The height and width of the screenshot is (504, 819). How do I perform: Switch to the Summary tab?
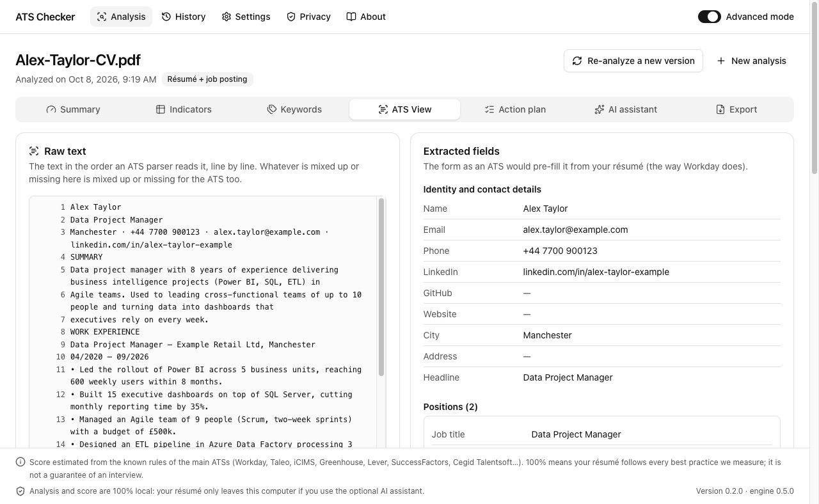73,109
